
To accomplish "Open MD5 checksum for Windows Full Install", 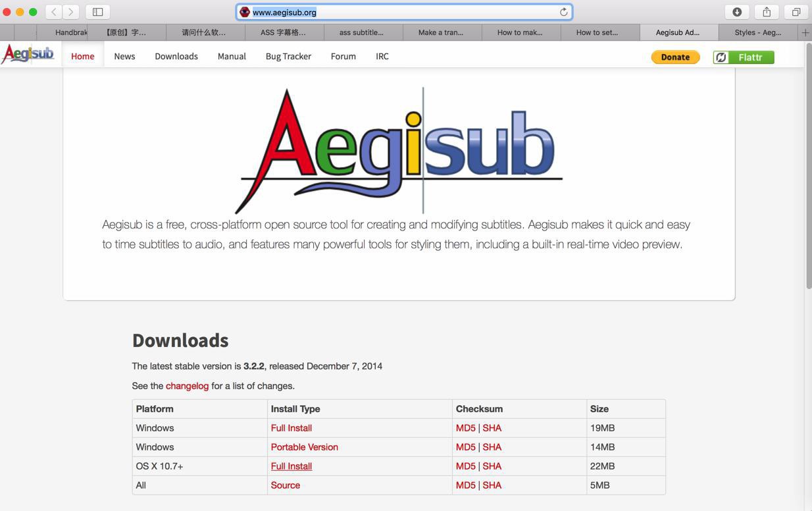I will (x=466, y=428).
